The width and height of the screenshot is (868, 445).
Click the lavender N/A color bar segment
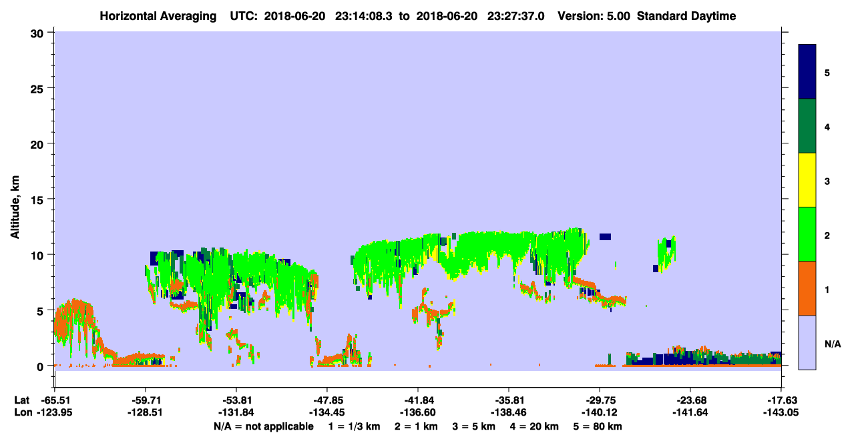(x=807, y=342)
